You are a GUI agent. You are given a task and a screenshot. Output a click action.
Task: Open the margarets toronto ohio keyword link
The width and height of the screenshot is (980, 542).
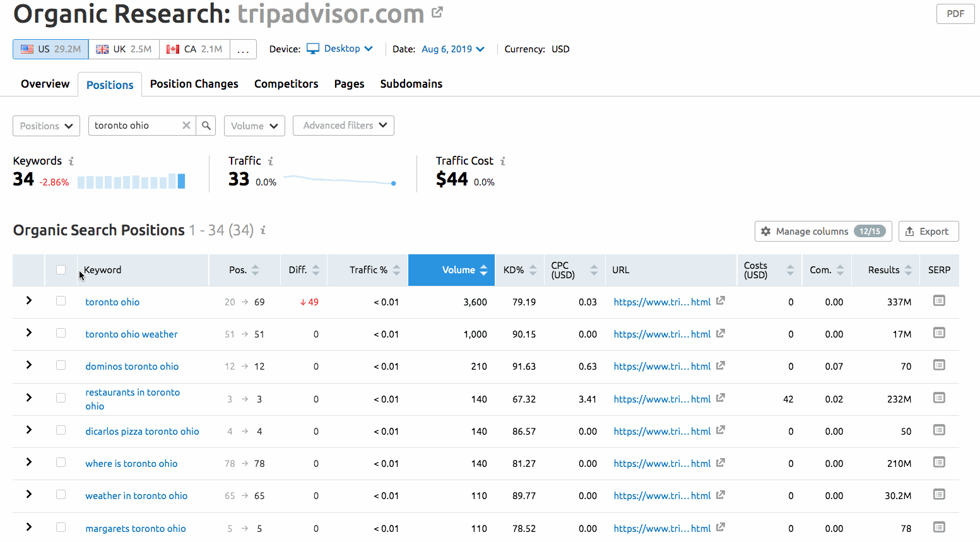(136, 529)
